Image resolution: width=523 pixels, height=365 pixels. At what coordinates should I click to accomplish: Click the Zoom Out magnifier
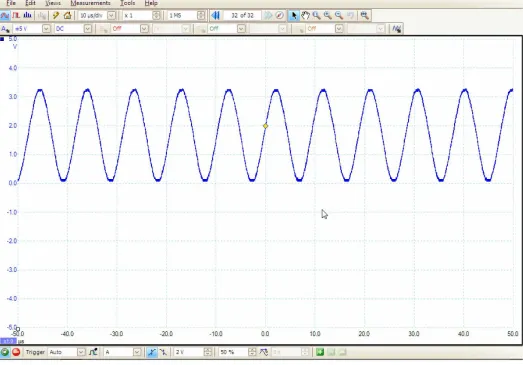pos(339,15)
